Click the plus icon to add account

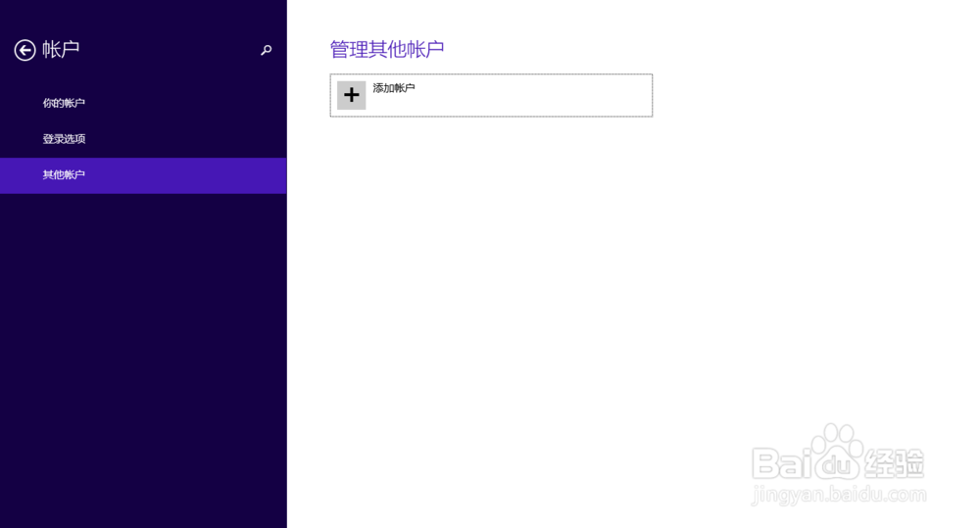351,95
